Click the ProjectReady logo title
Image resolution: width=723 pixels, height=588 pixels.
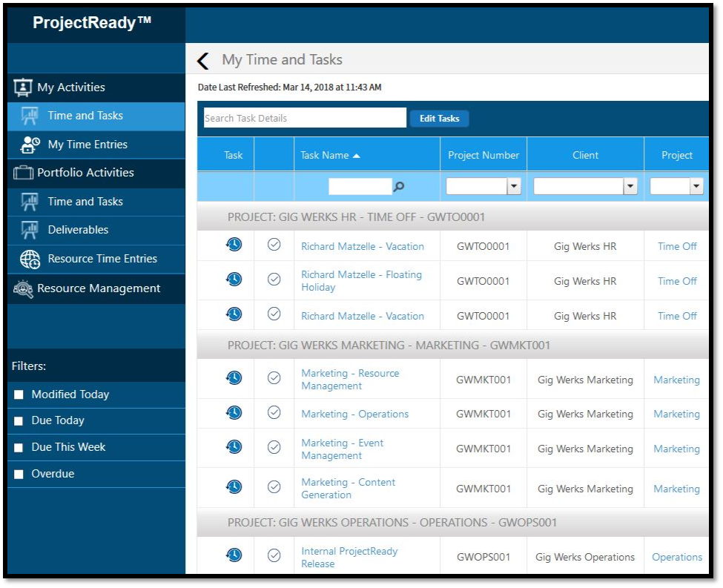92,22
